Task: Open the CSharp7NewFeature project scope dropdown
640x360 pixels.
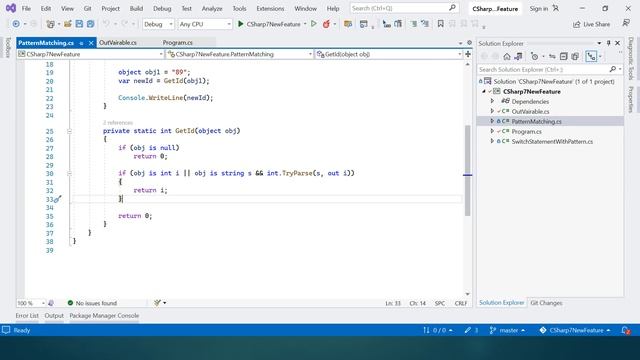Action: click(x=90, y=54)
